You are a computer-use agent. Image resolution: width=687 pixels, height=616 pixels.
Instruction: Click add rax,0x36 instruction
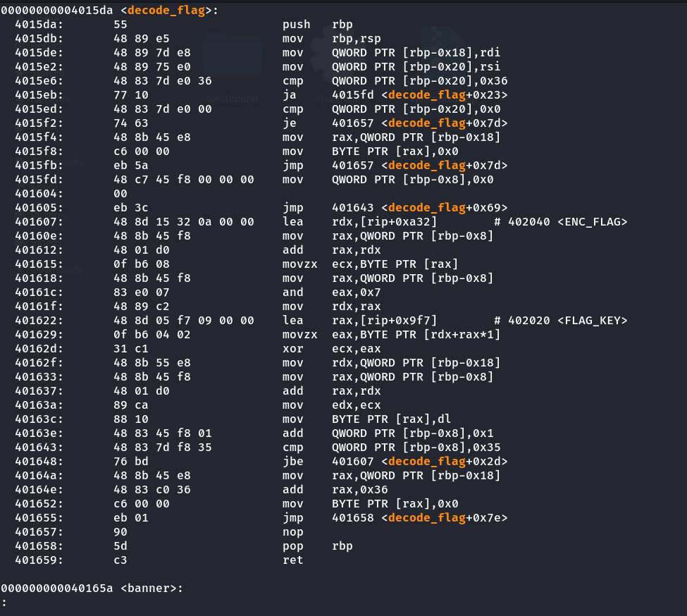point(335,489)
